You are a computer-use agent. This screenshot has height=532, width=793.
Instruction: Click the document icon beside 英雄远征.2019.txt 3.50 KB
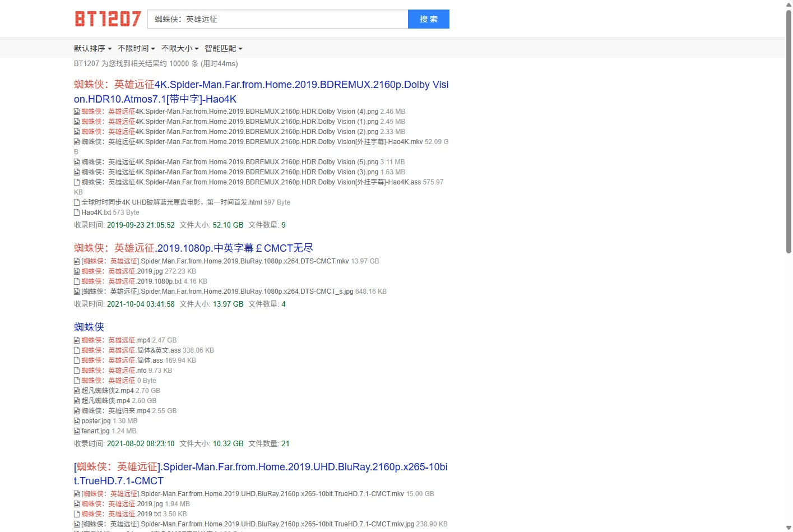77,514
